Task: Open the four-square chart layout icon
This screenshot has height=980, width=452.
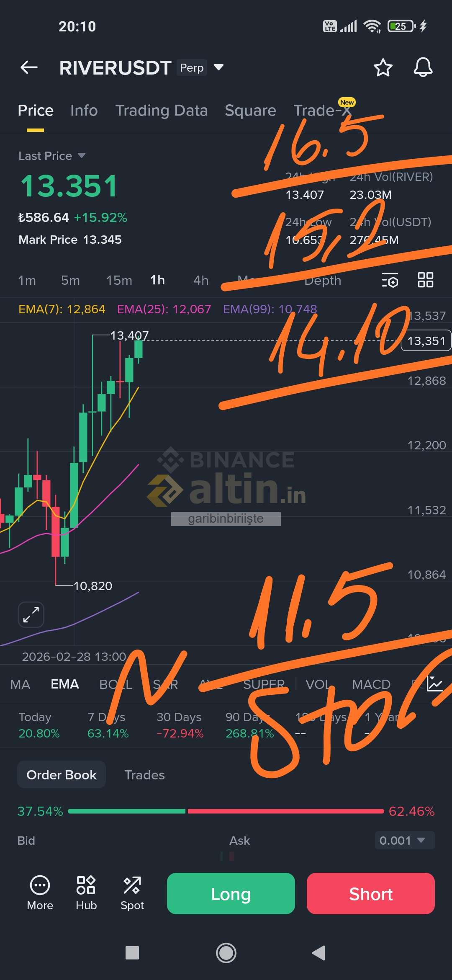Action: click(425, 280)
